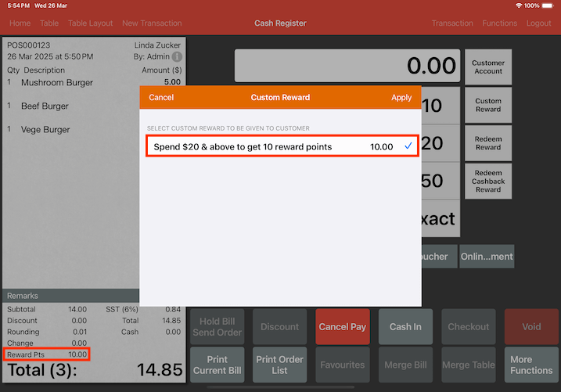
Task: Tap the bill number POS000123
Action: coord(29,45)
